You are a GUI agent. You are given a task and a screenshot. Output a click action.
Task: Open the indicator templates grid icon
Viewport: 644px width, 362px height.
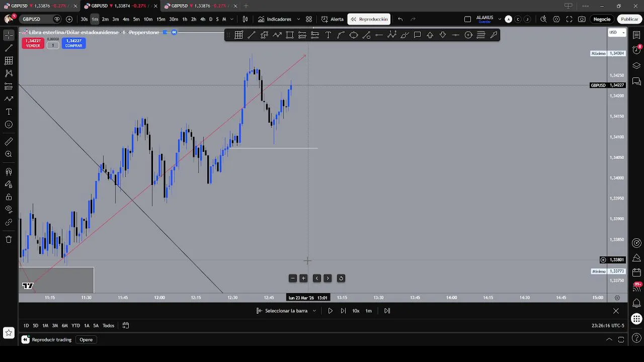coord(309,19)
